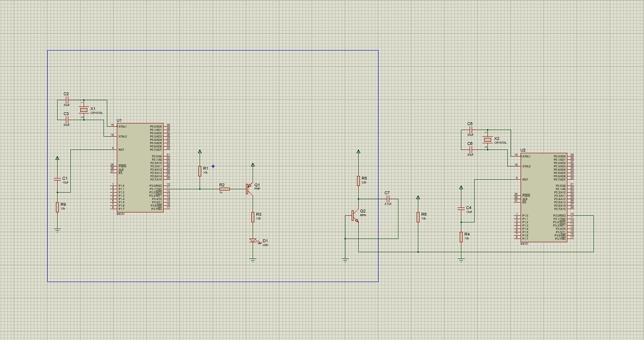Select capacitor C3 near crystal X1
The width and height of the screenshot is (644, 340).
click(67, 120)
